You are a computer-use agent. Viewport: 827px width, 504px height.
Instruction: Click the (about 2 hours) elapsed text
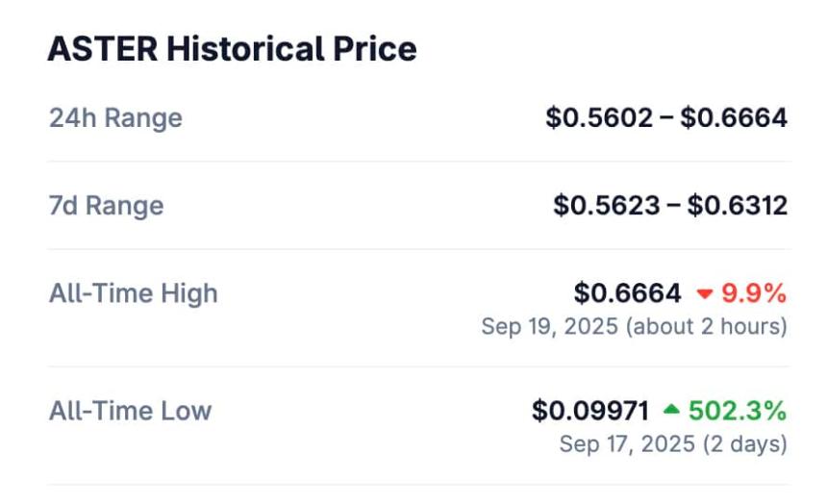click(707, 327)
